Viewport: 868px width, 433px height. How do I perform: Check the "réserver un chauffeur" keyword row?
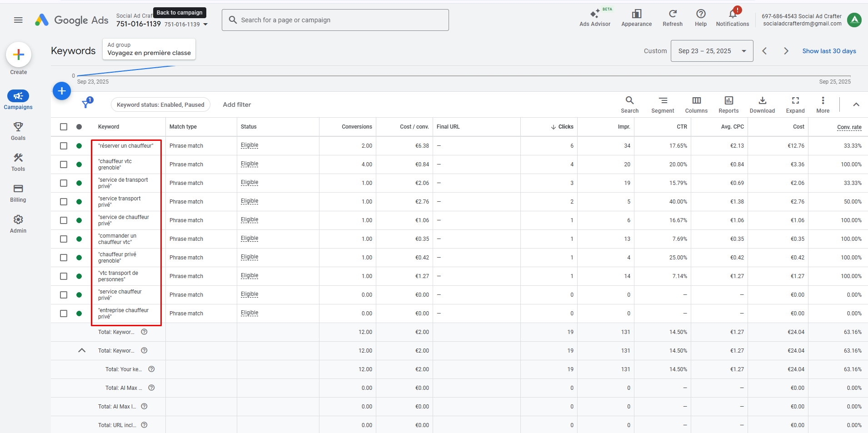pos(64,146)
